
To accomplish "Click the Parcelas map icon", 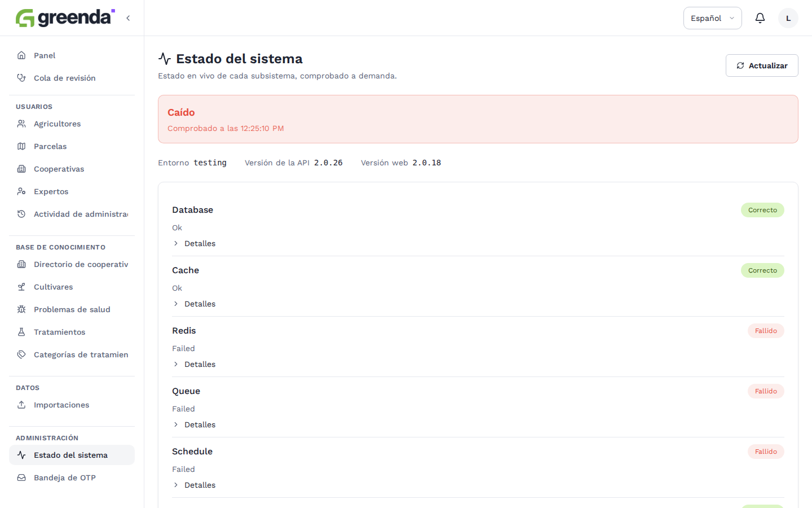I will pyautogui.click(x=21, y=146).
